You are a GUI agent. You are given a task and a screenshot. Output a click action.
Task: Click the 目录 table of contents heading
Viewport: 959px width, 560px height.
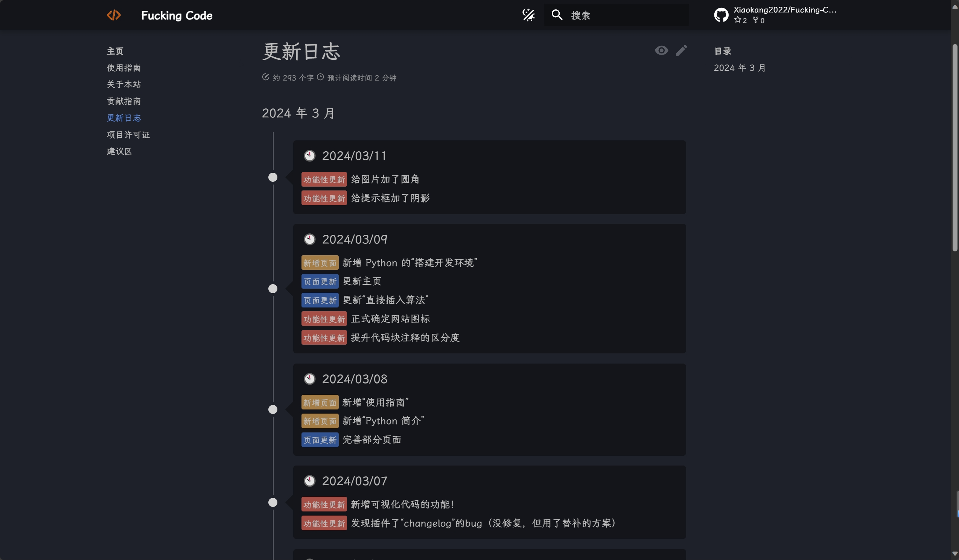click(x=722, y=51)
